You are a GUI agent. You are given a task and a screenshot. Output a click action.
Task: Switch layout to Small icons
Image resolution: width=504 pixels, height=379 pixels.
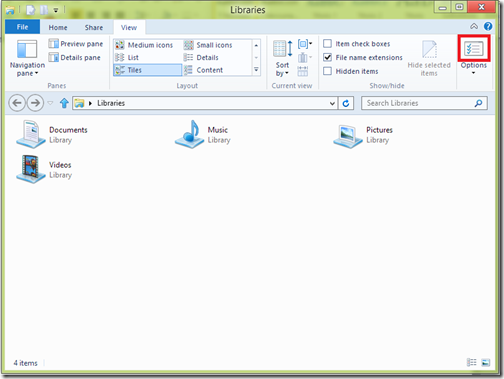[x=208, y=45]
